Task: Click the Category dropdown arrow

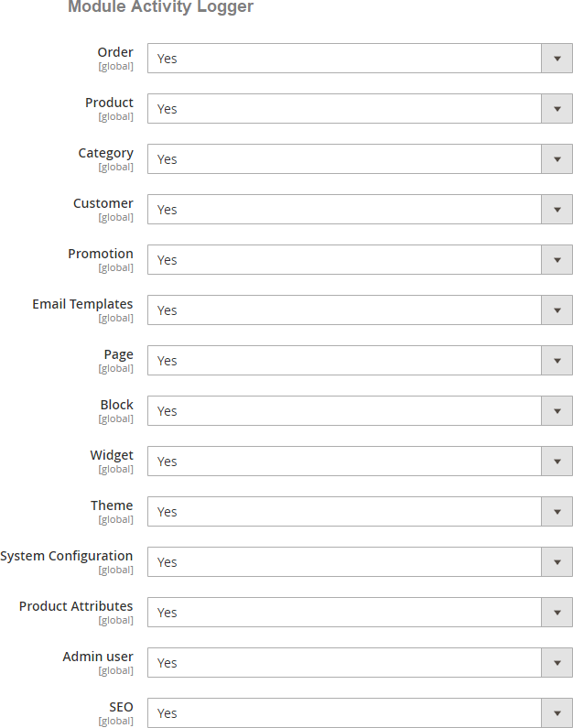Action: [557, 159]
